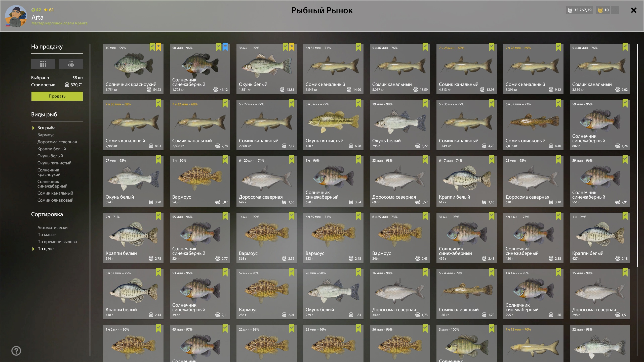Viewport: 644px width, 362px height.
Task: Filter fish list by Сомик канальный
Action: (55, 193)
